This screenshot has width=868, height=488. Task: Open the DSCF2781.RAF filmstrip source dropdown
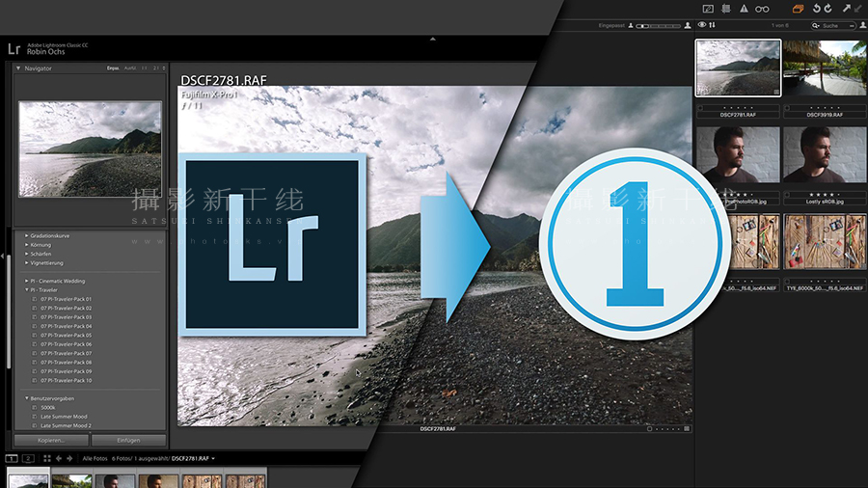(x=213, y=459)
